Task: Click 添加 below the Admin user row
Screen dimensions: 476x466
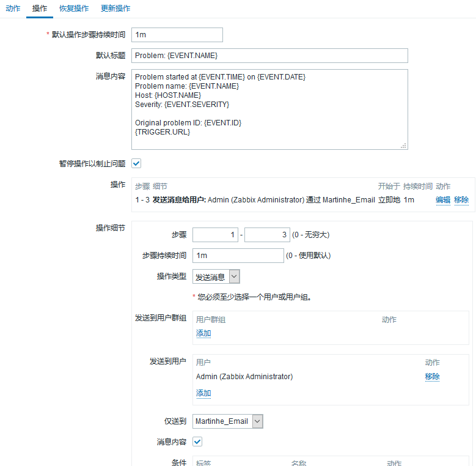Action: pos(203,393)
